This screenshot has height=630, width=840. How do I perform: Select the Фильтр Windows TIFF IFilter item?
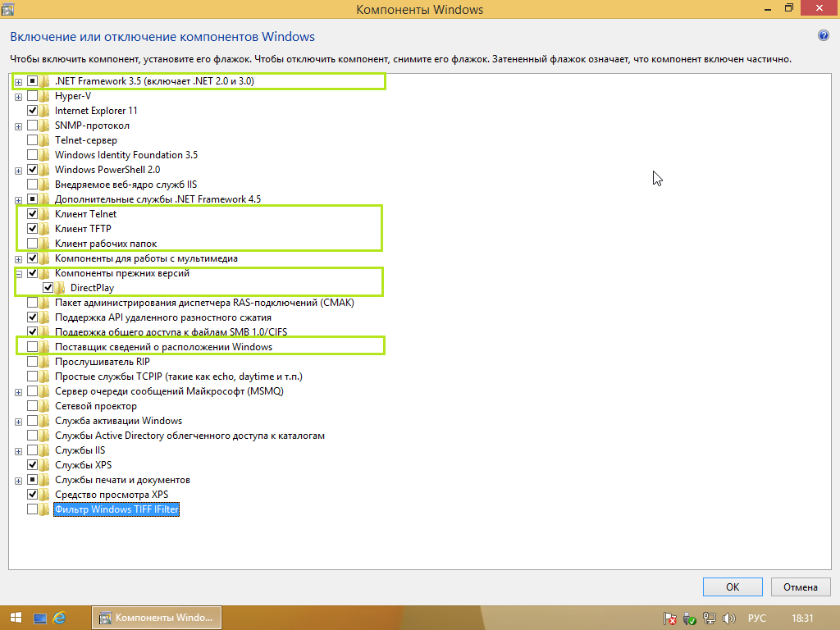[x=116, y=509]
